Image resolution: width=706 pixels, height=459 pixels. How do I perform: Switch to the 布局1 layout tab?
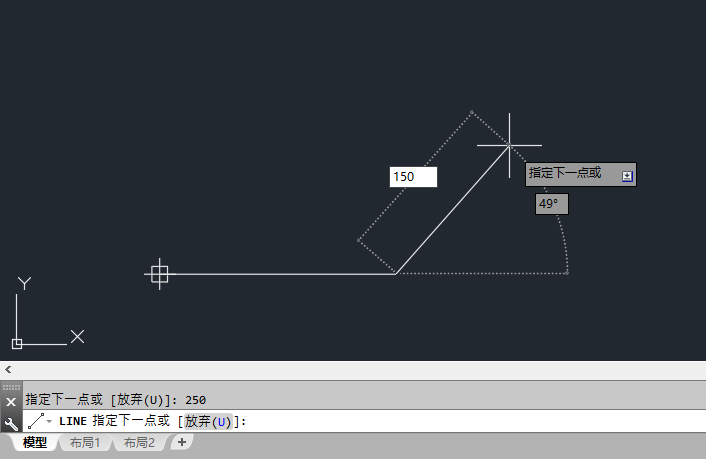[85, 443]
